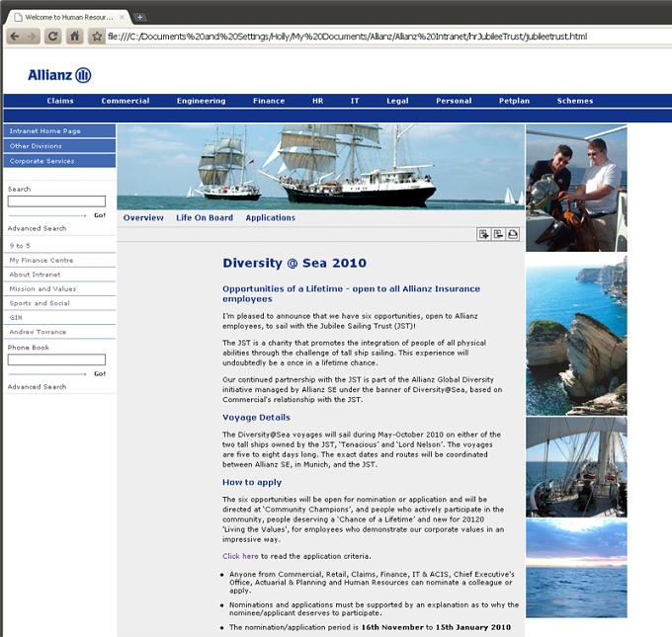
Task: Click the decrease text size icon
Action: click(x=498, y=234)
